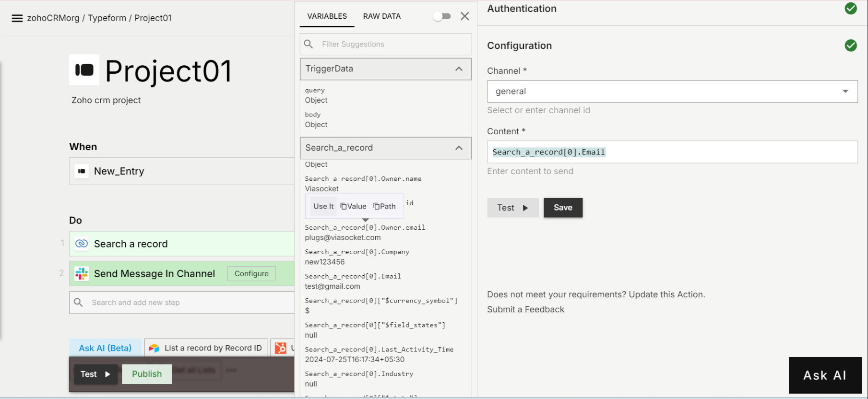Toggle the raw data switch
The width and height of the screenshot is (868, 399).
point(442,16)
